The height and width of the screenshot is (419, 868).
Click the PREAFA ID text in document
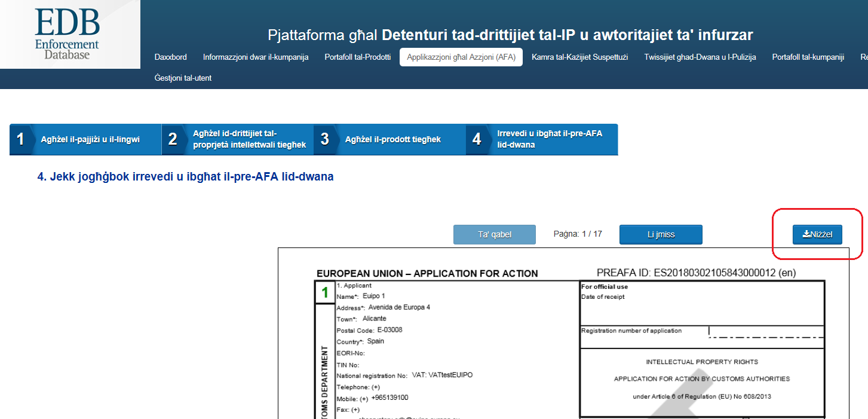697,273
